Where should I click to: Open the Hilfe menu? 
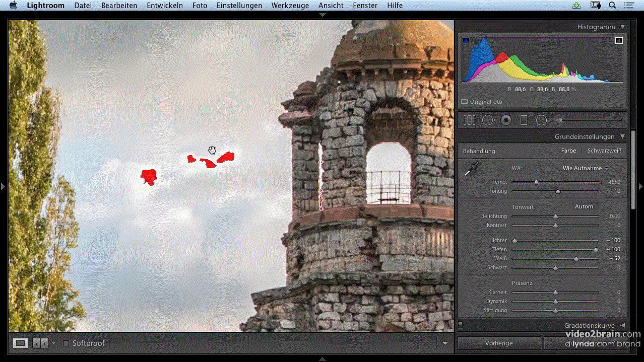[395, 6]
